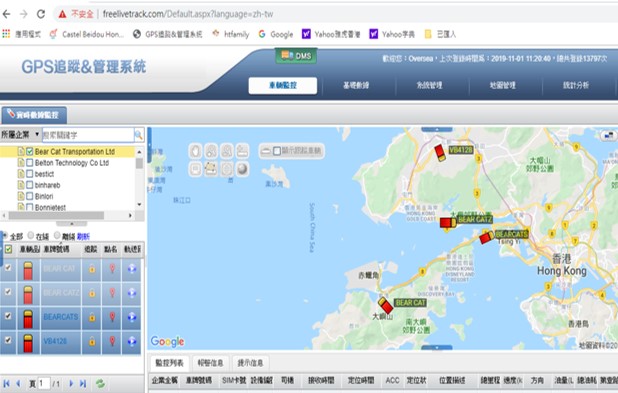Open 系統管理 main tab

point(429,86)
